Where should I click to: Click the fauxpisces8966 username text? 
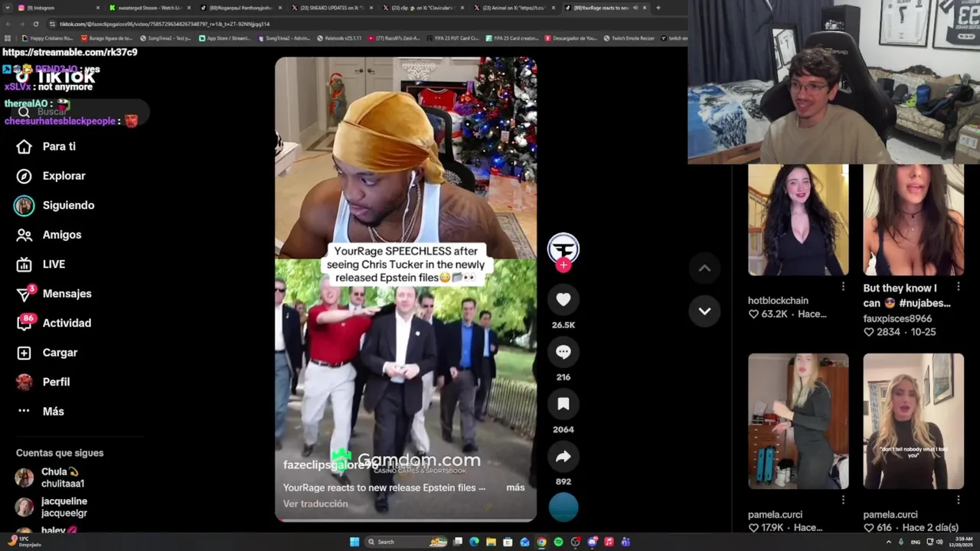pyautogui.click(x=897, y=318)
